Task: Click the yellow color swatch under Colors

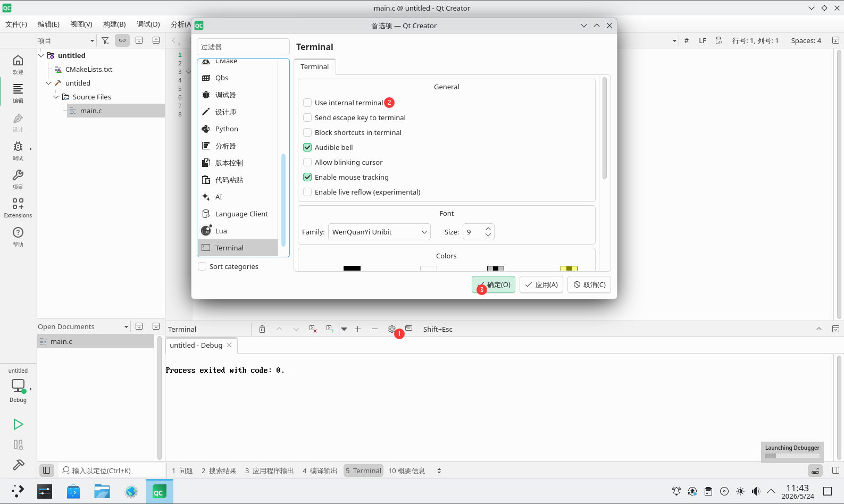Action: point(569,268)
